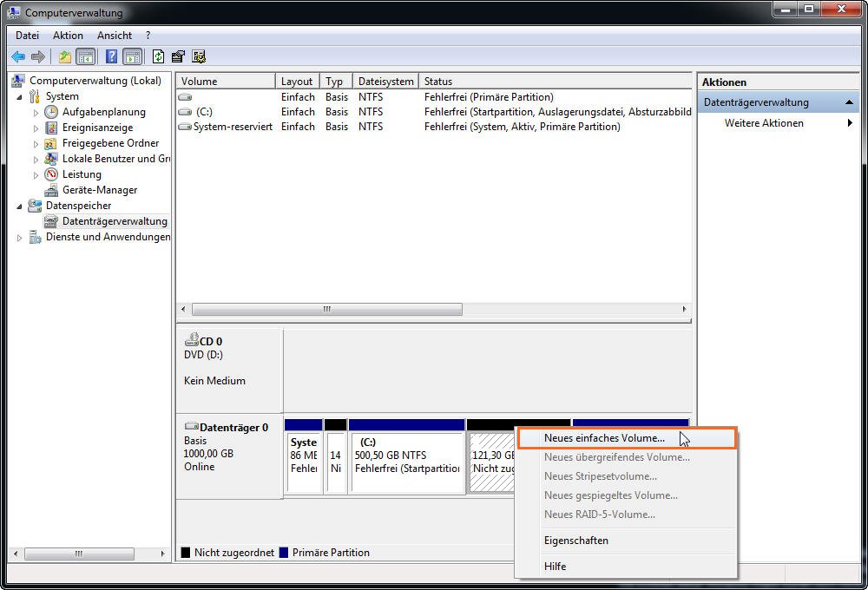The image size is (868, 590).
Task: Select the Freigegebene Ordner folder icon
Action: (x=50, y=143)
